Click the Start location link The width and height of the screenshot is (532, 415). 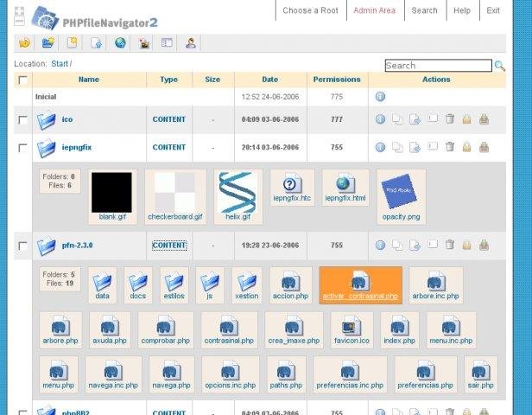click(x=60, y=64)
